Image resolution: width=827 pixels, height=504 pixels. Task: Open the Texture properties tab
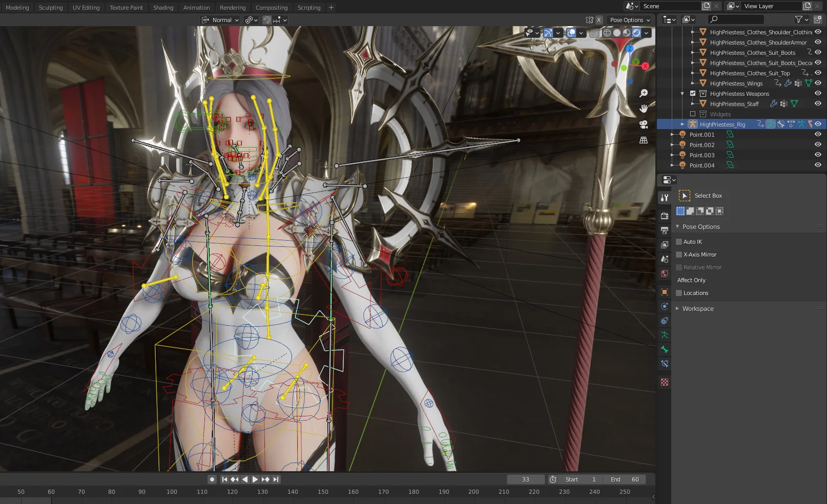665,382
